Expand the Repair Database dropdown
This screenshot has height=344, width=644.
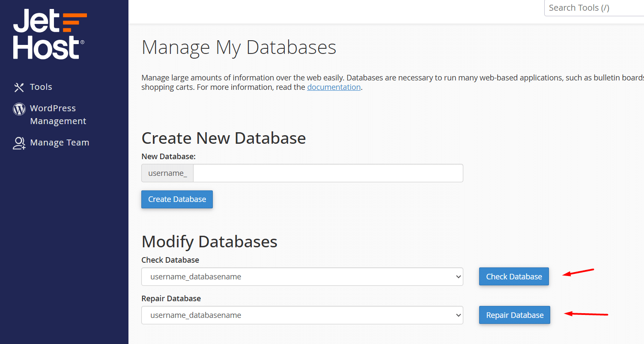[x=302, y=315]
